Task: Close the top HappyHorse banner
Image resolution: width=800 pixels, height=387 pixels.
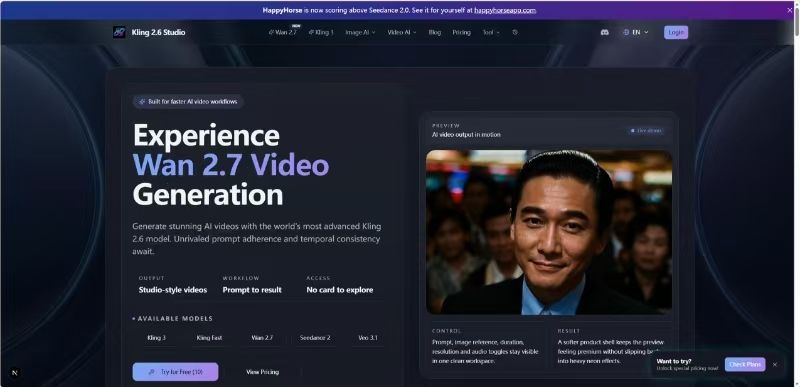Action: pyautogui.click(x=790, y=10)
